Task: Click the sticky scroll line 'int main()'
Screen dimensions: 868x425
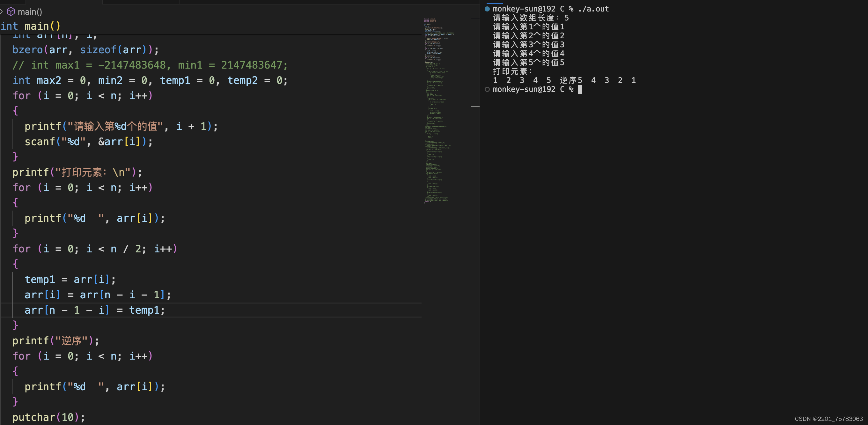Action: pos(30,26)
